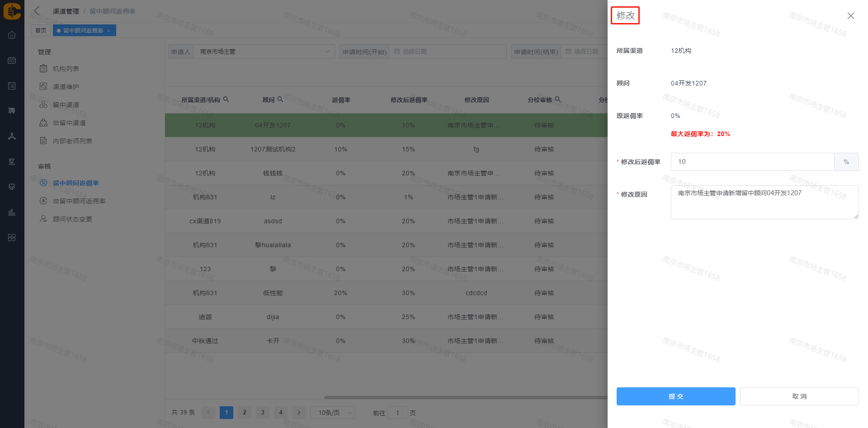The image size is (868, 428).
Task: Select 机构列表 in the sidebar menu
Action: point(66,69)
